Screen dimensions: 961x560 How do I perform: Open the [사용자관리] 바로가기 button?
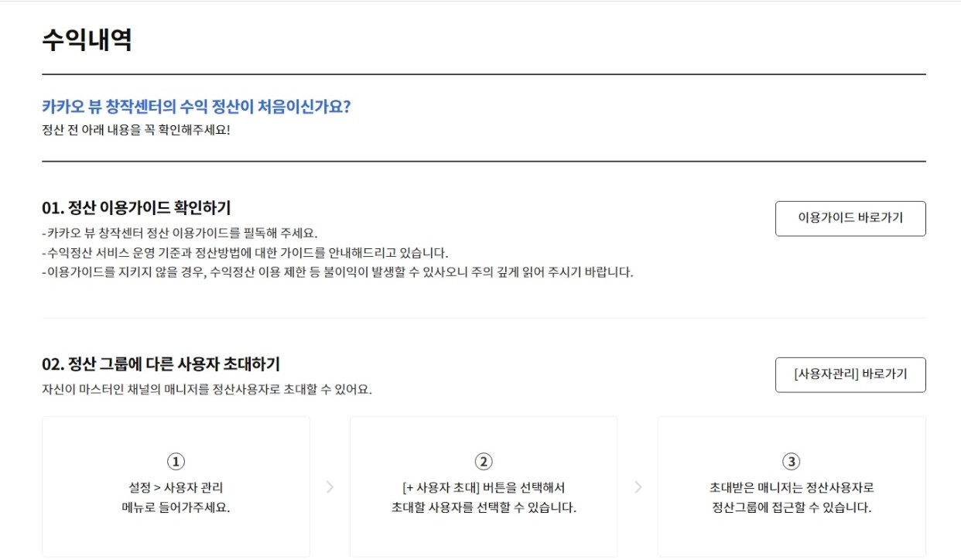[850, 375]
